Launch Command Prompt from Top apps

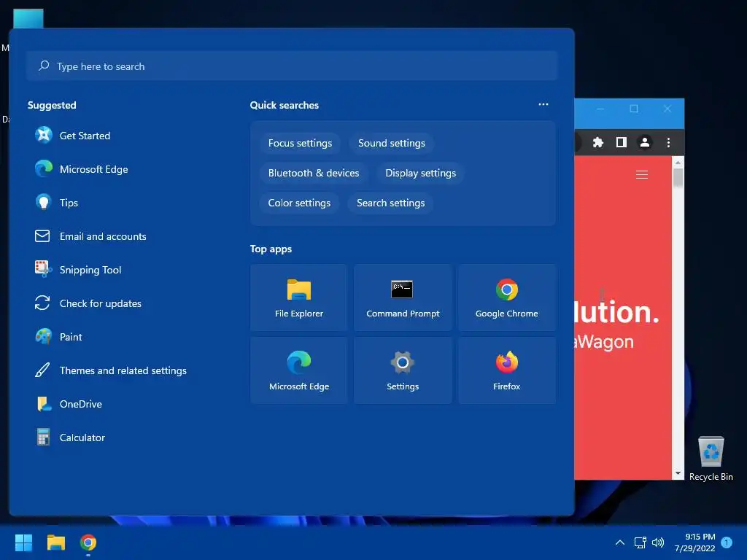pos(403,297)
